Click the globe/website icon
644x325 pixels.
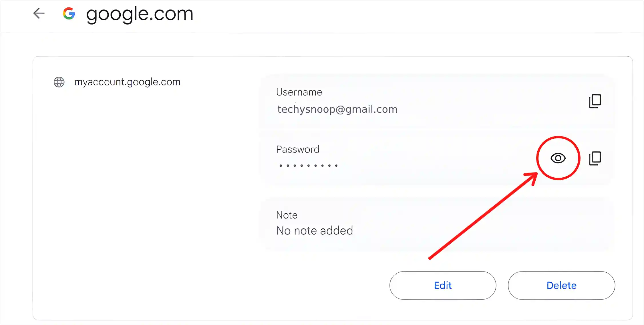coord(59,82)
